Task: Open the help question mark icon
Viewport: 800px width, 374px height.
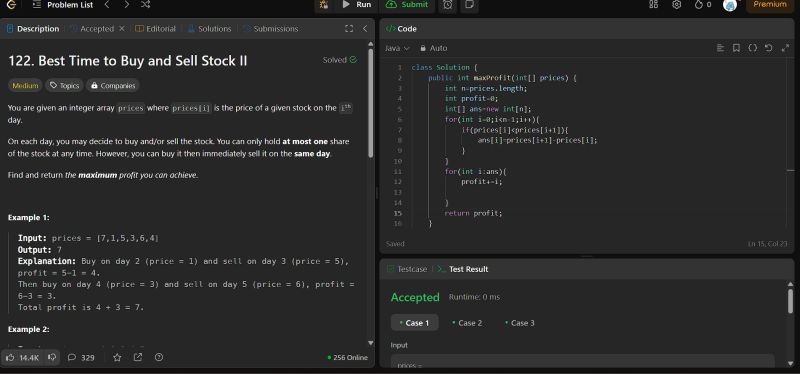Action: pyautogui.click(x=159, y=358)
